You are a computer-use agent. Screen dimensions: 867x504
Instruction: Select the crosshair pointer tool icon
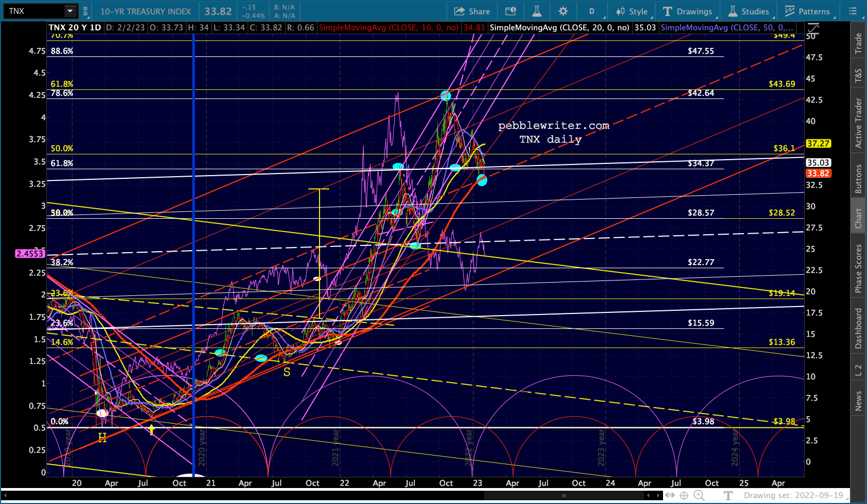(x=684, y=495)
